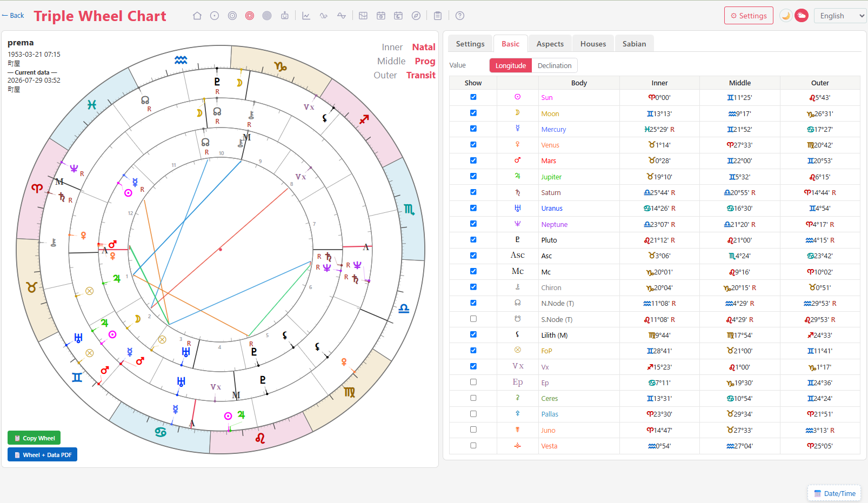Enable the Juno show checkbox
868x503 pixels.
473,430
